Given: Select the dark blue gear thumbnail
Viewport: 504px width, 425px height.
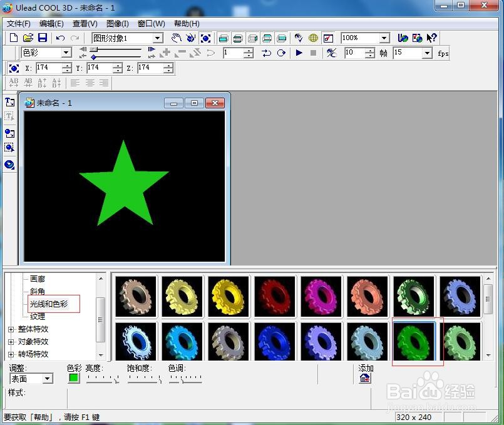Looking at the screenshot, I should (x=275, y=342).
